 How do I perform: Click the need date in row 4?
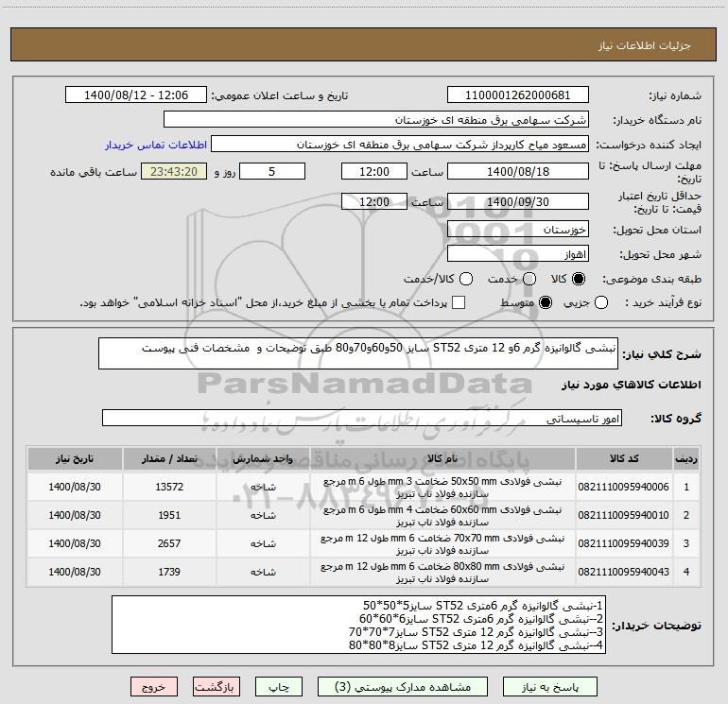pyautogui.click(x=75, y=572)
